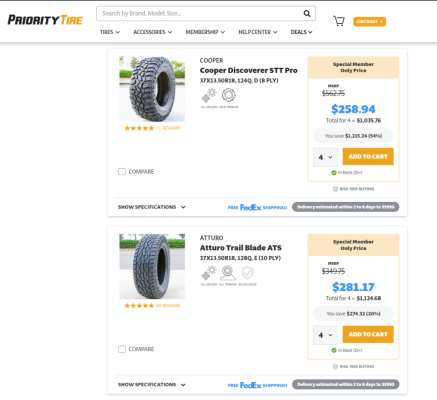Click Cooper risk free buying shield
Image resolution: width=437 pixels, height=400 pixels.
(x=335, y=189)
